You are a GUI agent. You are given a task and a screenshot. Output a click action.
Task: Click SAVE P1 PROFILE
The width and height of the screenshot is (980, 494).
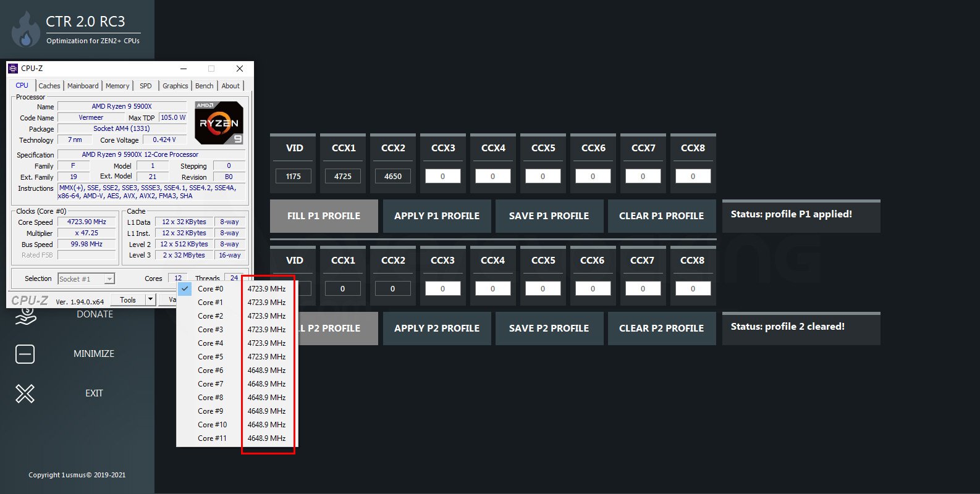[x=549, y=216]
